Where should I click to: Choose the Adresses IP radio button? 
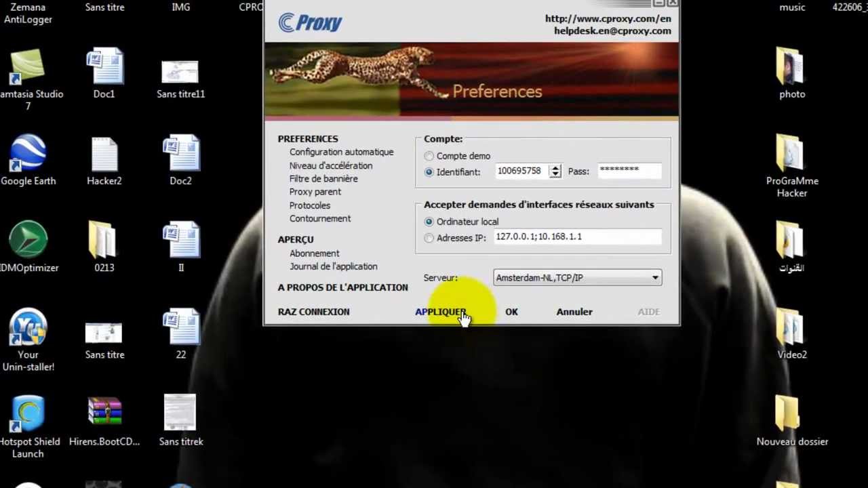click(429, 238)
